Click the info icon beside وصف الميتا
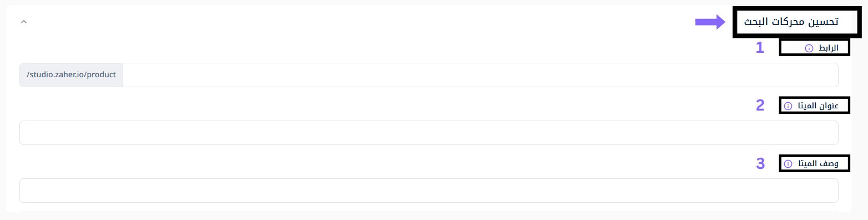 [x=788, y=164]
